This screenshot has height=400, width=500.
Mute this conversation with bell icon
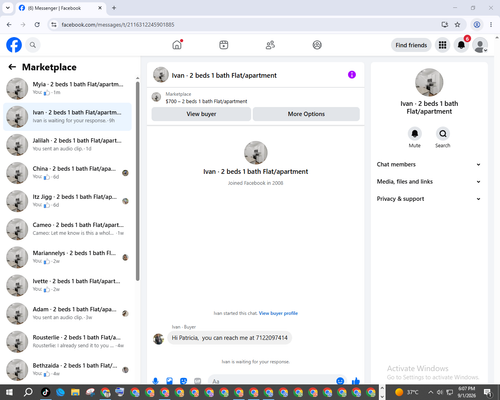click(415, 134)
